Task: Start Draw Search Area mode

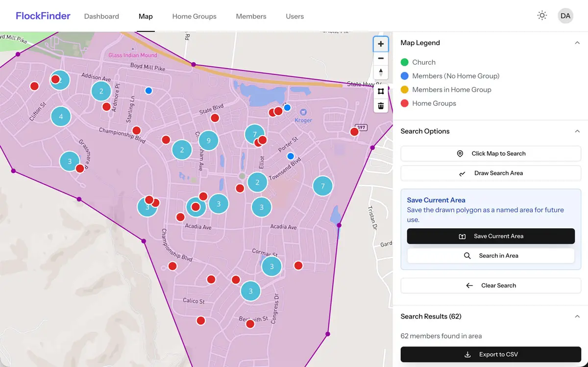Action: click(x=490, y=173)
